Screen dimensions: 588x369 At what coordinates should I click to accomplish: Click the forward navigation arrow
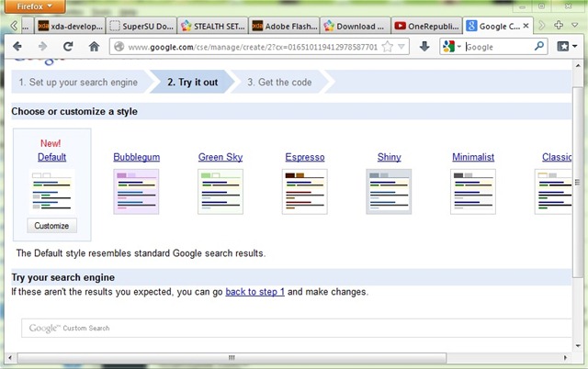[43, 47]
